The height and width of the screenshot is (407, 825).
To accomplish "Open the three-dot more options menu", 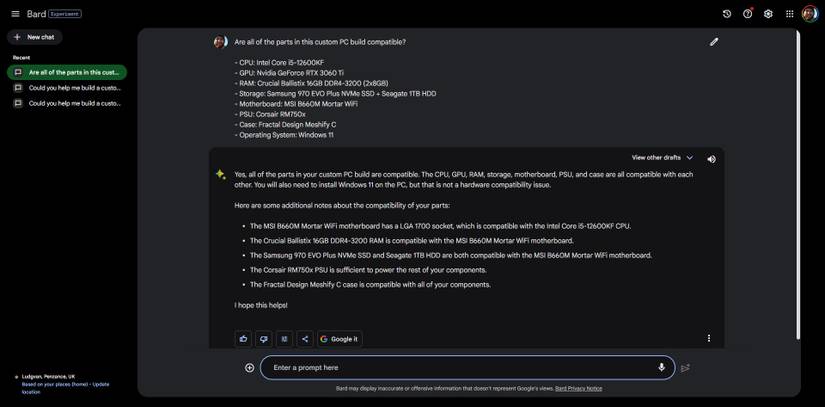I will tap(709, 339).
